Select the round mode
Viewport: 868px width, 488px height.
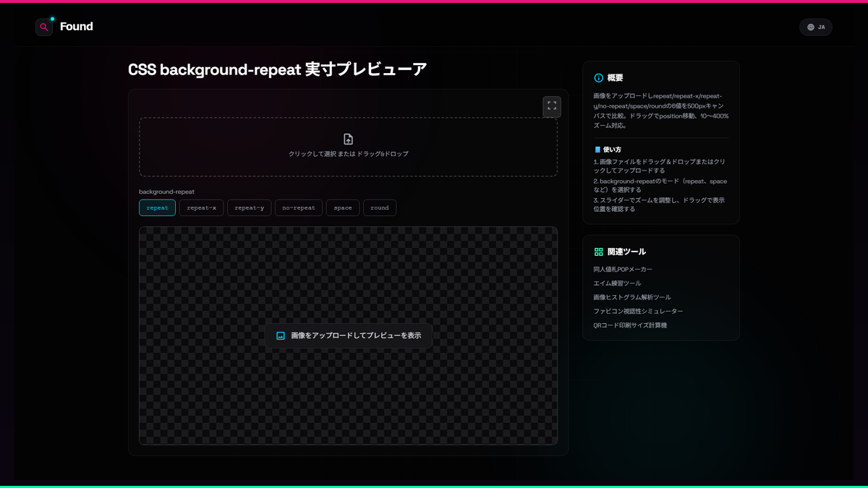point(380,207)
